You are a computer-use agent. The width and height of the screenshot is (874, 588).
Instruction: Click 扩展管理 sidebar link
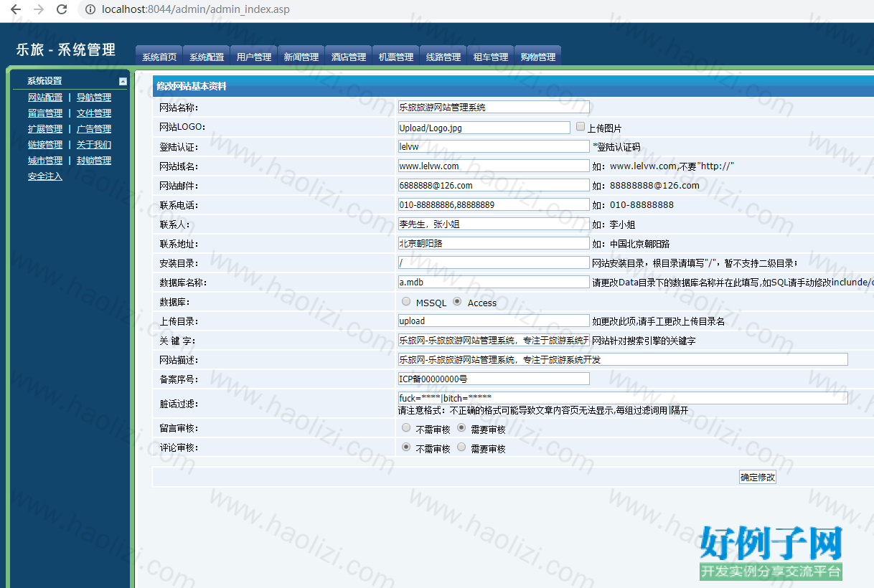[45, 129]
